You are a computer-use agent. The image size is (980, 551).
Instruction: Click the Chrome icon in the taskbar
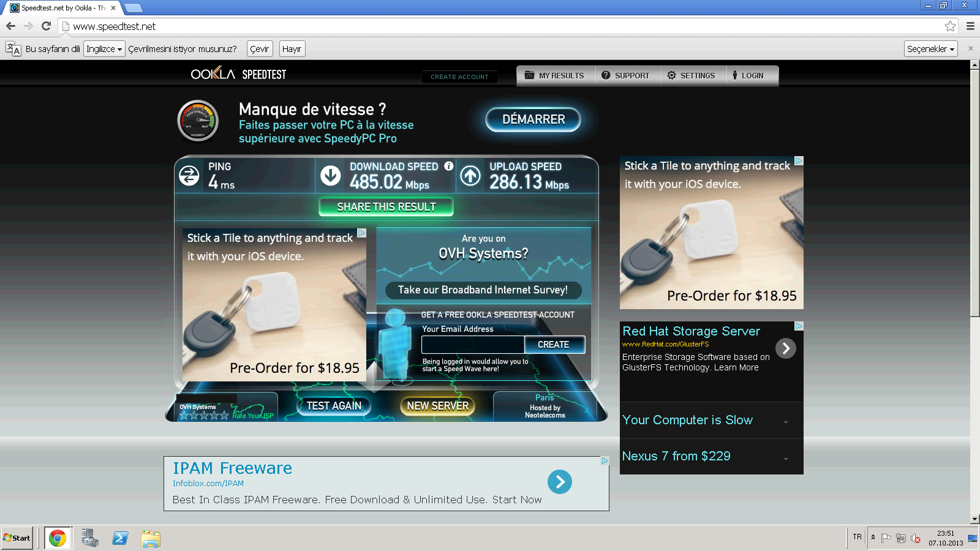(58, 538)
